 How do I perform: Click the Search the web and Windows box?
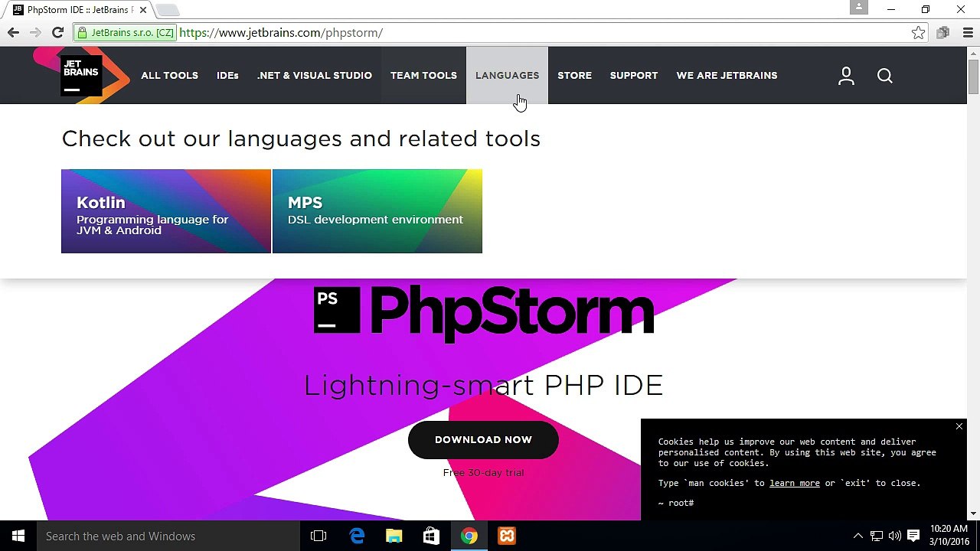pos(168,536)
